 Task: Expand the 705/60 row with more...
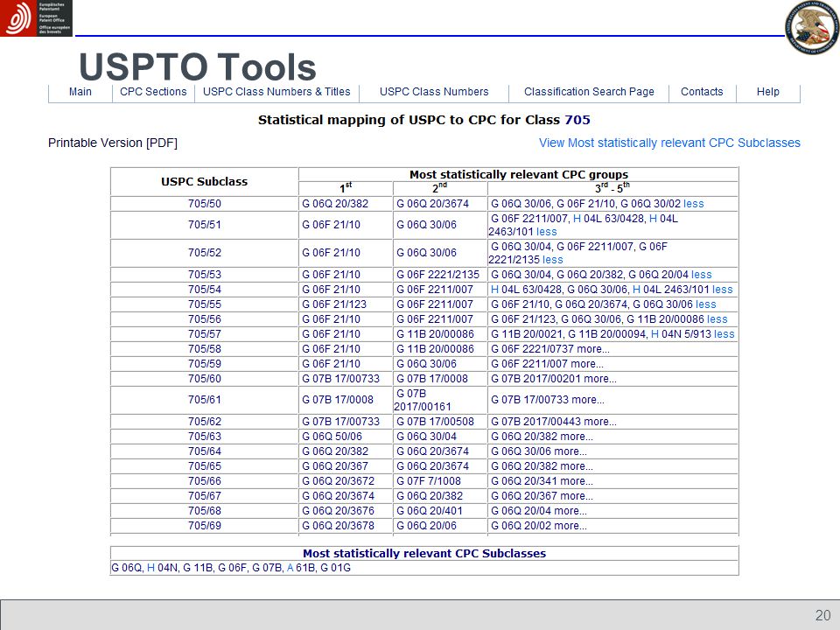point(600,379)
